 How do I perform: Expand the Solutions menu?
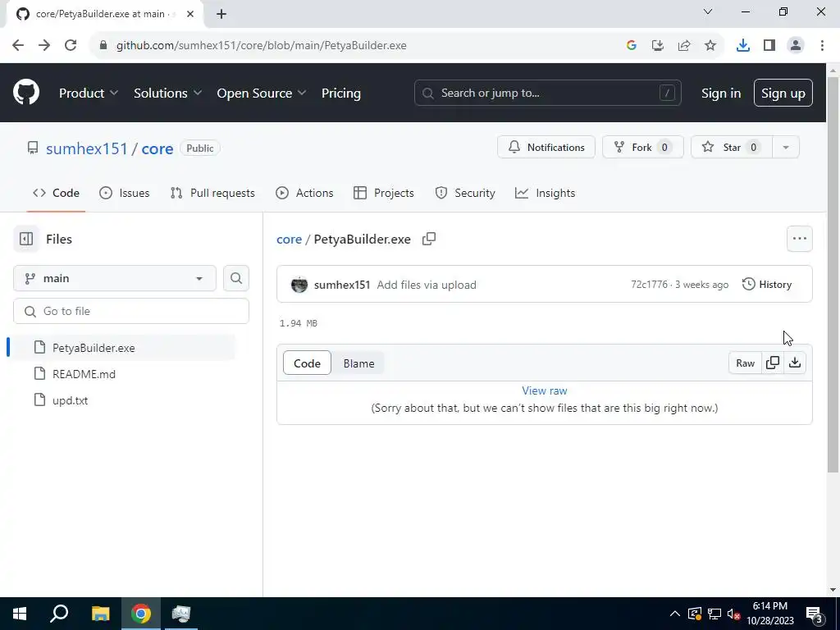point(167,94)
